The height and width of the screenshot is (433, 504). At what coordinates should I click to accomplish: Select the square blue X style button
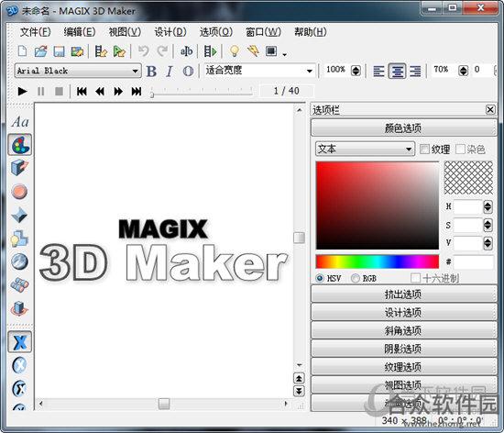pos(20,341)
